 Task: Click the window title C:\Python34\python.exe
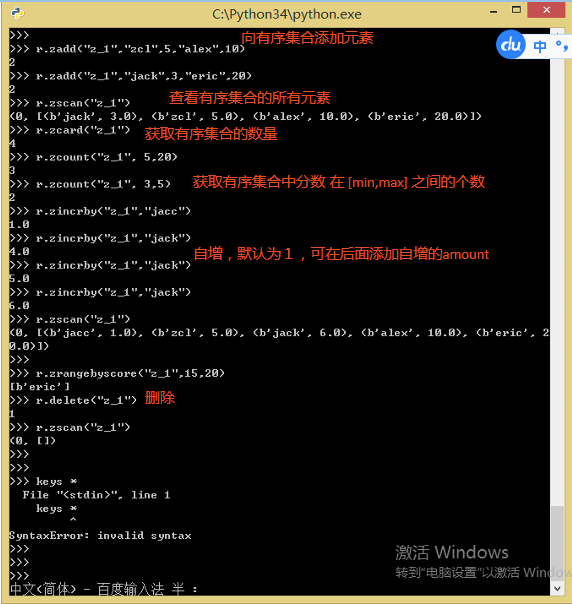(287, 14)
